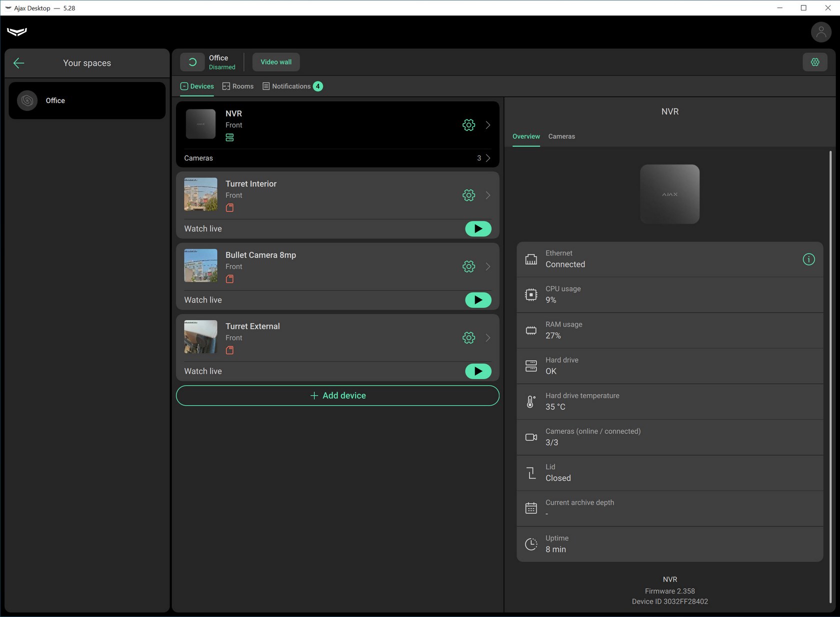This screenshot has height=617, width=840.
Task: Click the Add device button
Action: coord(337,395)
